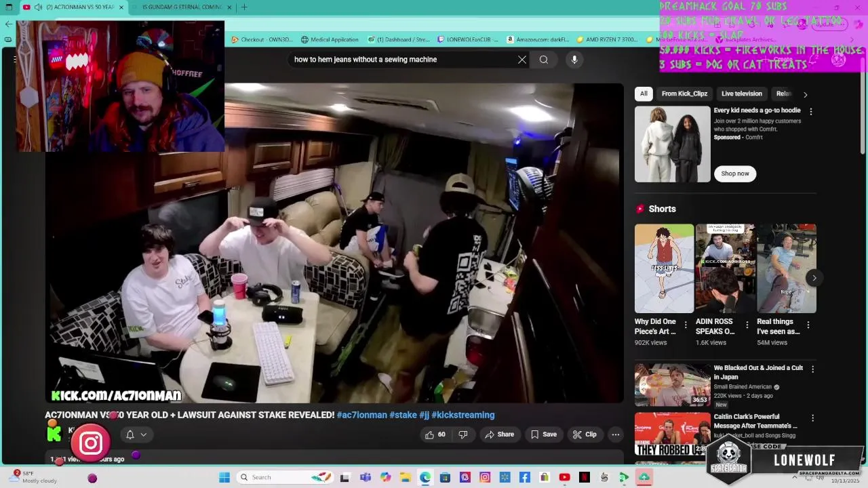Open weather widget showing 58°F

(x=34, y=477)
